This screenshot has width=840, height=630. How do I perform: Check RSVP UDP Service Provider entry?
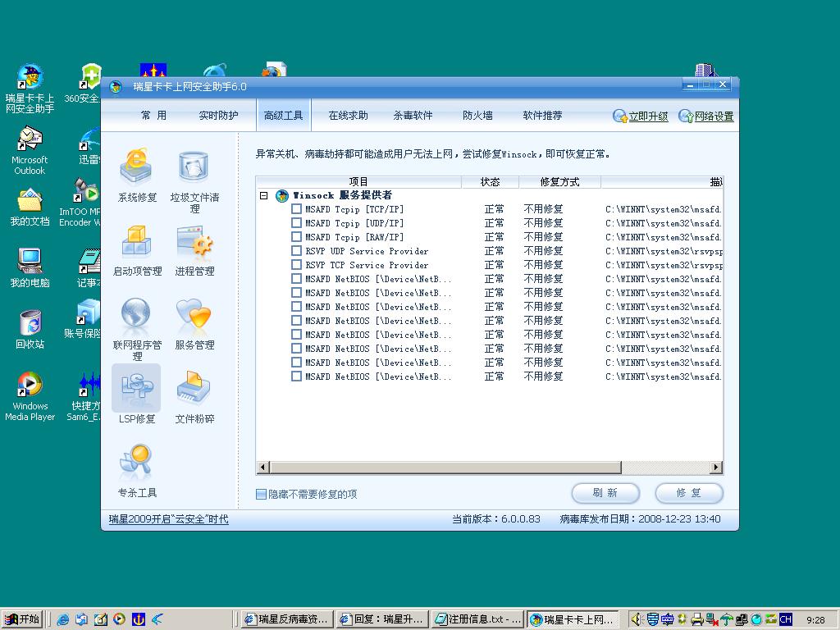tap(296, 251)
